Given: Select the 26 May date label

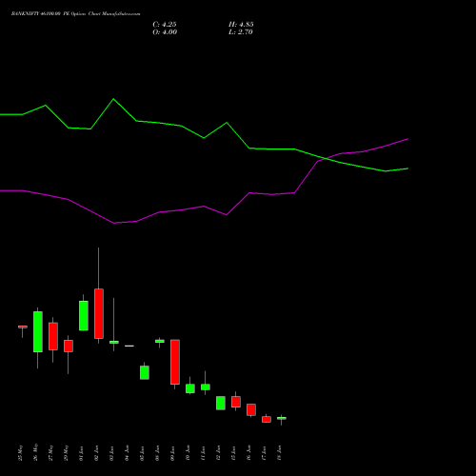Looking at the screenshot, I should (x=36, y=452).
